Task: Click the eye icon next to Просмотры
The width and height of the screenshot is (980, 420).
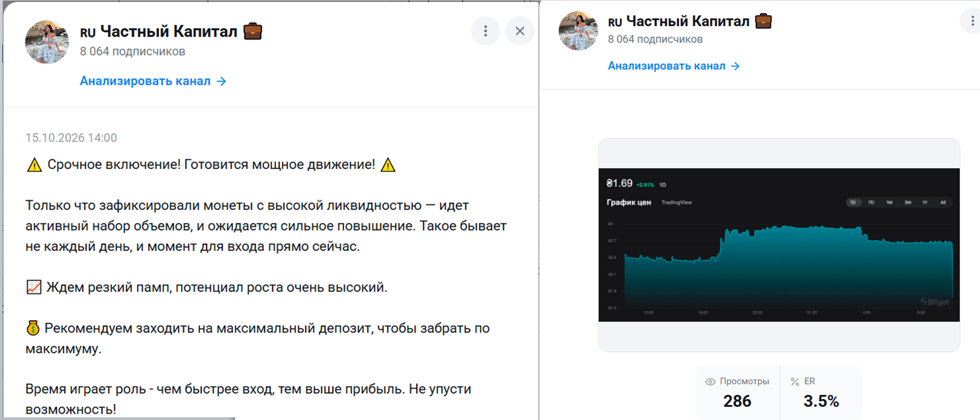Action: 710,382
